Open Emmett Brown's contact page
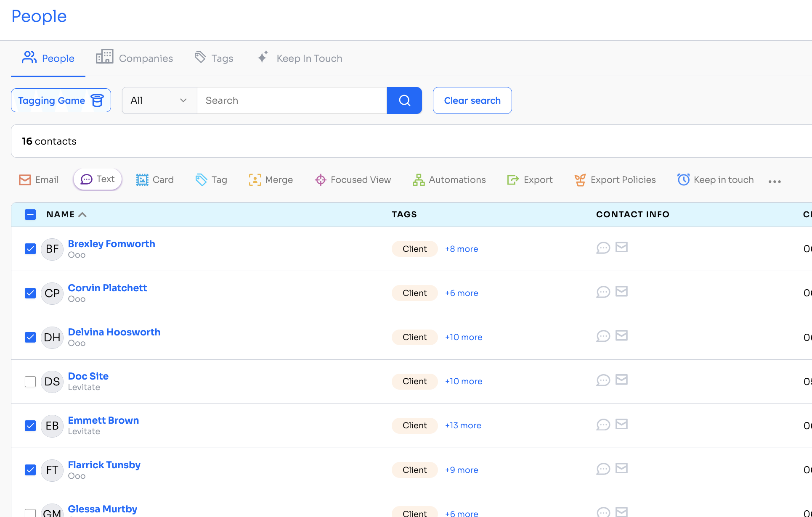 tap(103, 420)
